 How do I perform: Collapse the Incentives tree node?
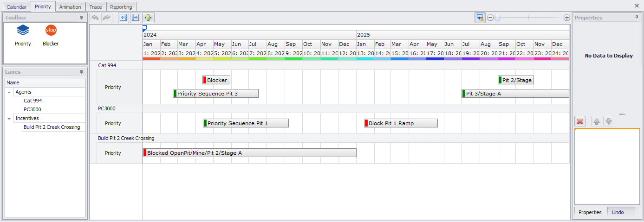[9, 118]
